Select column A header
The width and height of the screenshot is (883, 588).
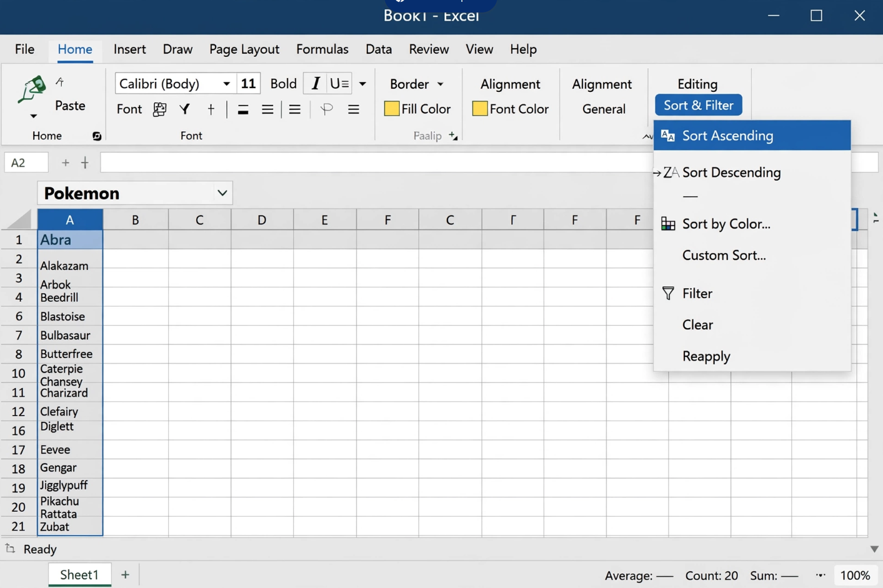(70, 220)
